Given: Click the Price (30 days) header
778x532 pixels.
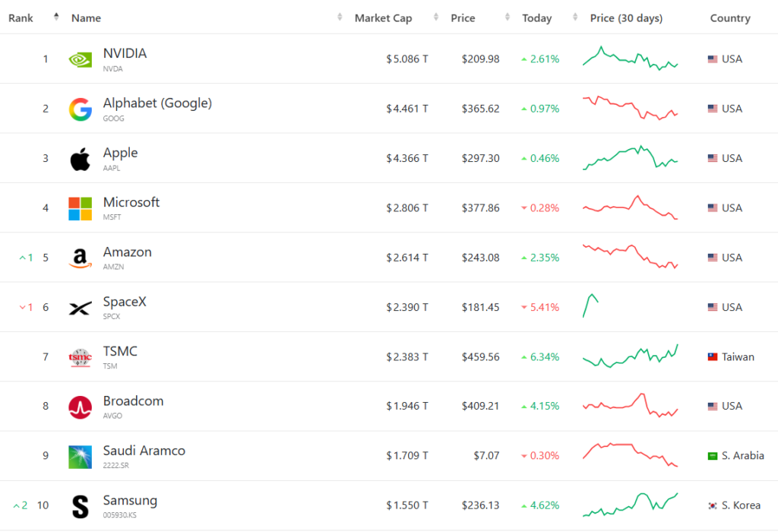Looking at the screenshot, I should [x=626, y=18].
